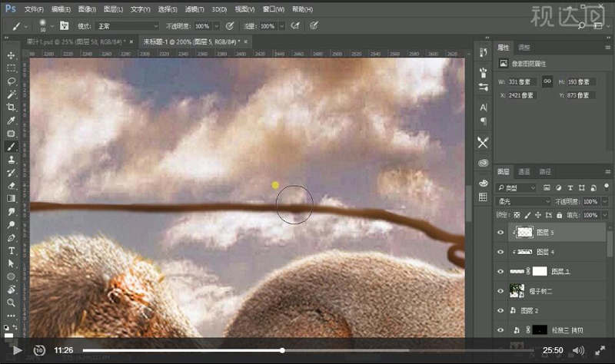Open the Swatches grid panel icon
The image size is (615, 364).
pos(484,197)
